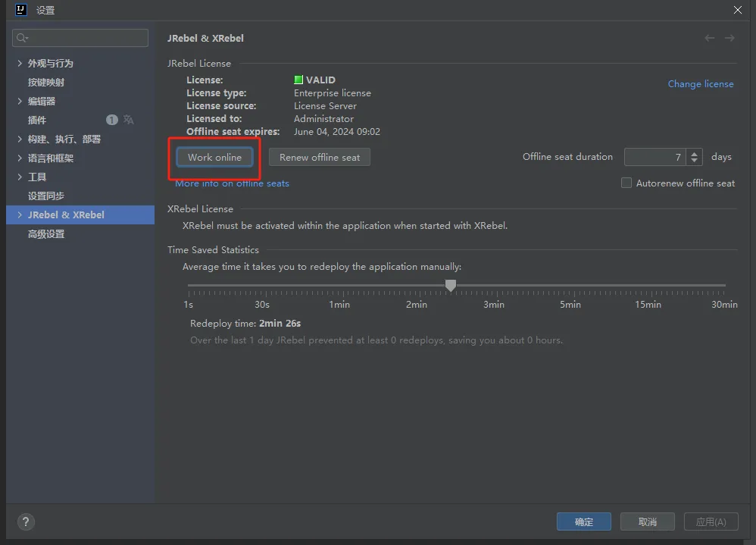Enable Autorenew offline seat checkbox
The width and height of the screenshot is (756, 545).
626,183
